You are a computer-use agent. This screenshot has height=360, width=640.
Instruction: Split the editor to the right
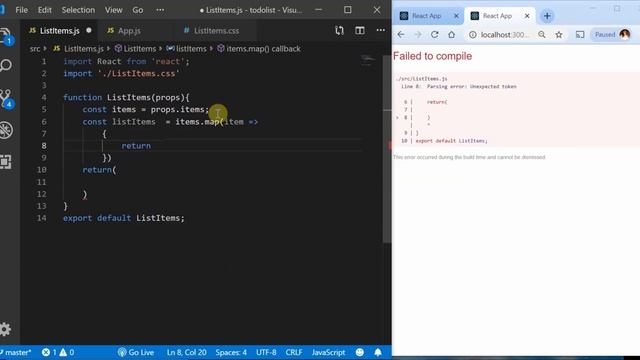[x=360, y=31]
